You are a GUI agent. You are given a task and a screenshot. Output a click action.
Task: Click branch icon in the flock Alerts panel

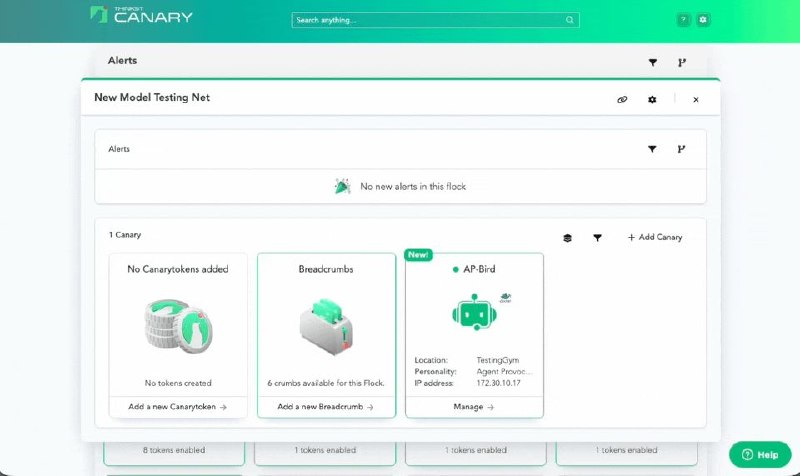(x=681, y=149)
